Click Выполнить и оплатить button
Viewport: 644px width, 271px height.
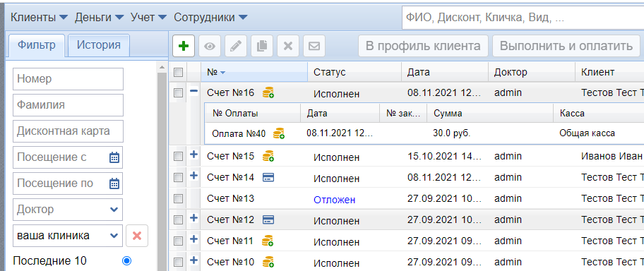566,46
